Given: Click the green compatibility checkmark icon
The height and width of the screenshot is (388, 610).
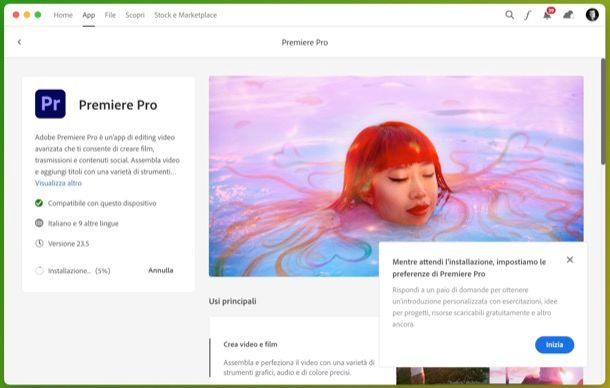Looking at the screenshot, I should click(x=39, y=203).
